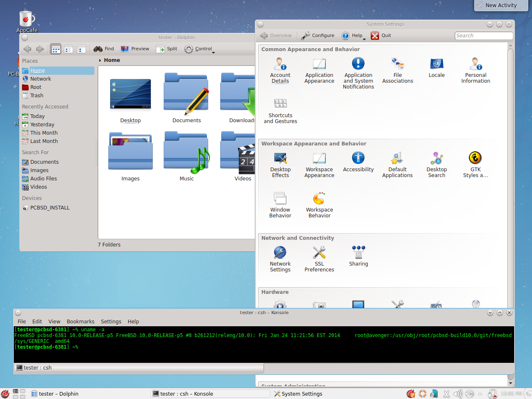Open Desktop Search settings
532x399 pixels.
437,165
